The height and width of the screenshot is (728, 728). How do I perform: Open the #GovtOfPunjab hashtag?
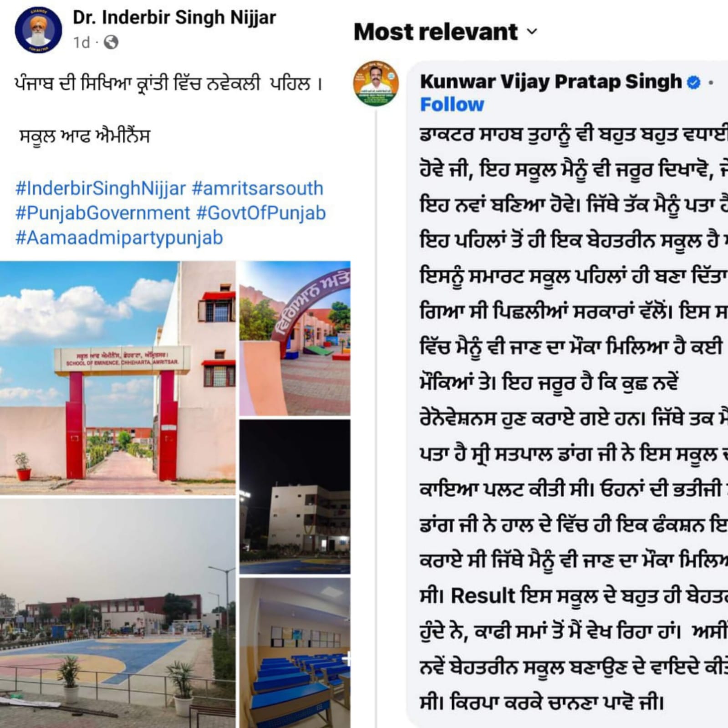pos(261,213)
